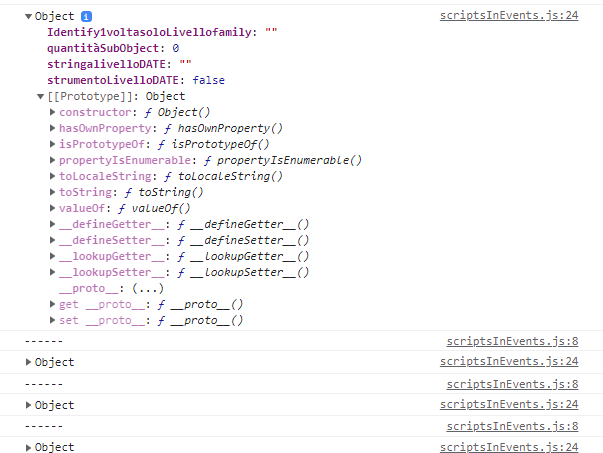Expand the constructor property
The image size is (603, 453).
[52, 112]
